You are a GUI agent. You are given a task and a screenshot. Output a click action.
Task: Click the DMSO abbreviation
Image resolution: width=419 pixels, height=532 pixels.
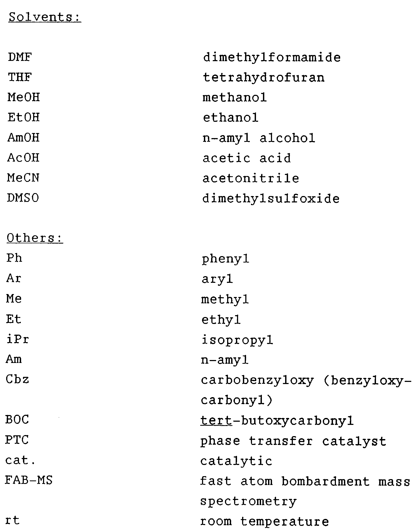[23, 198]
